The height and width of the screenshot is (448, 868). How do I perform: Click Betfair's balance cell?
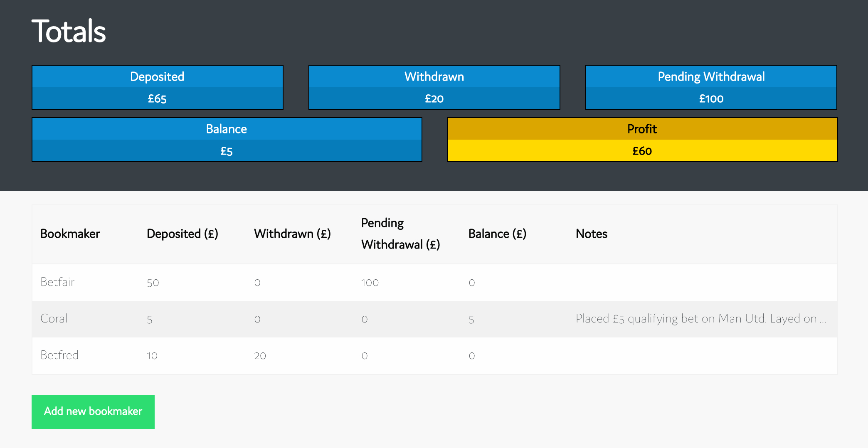coord(472,283)
